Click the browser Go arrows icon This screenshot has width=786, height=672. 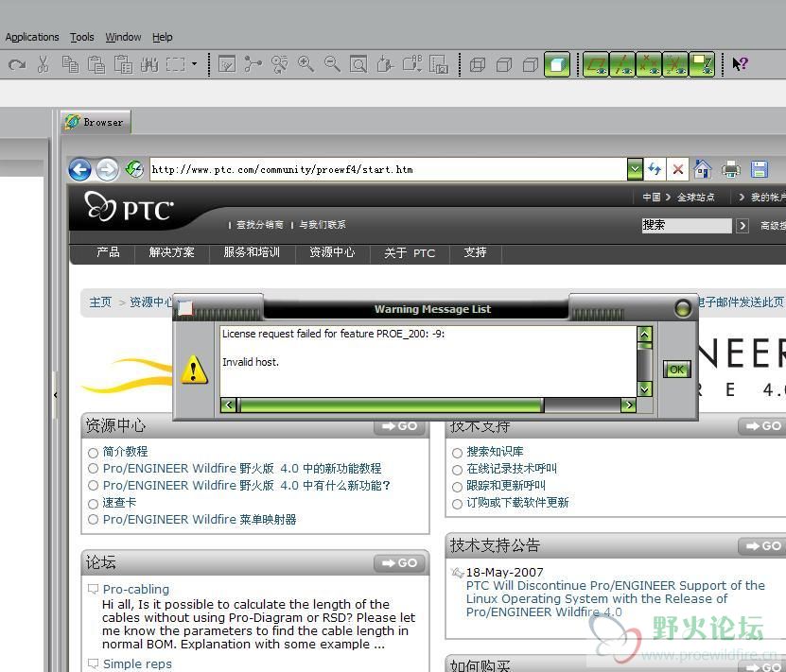click(655, 169)
